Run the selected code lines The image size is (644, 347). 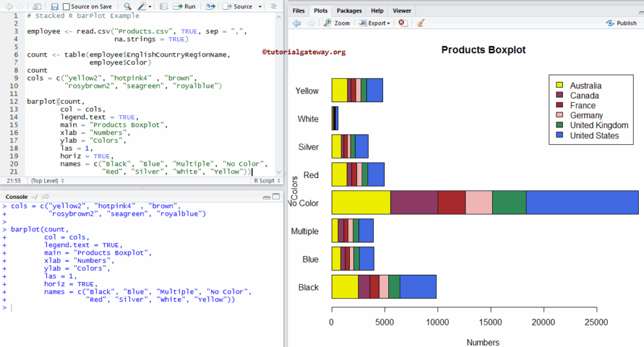pos(184,6)
